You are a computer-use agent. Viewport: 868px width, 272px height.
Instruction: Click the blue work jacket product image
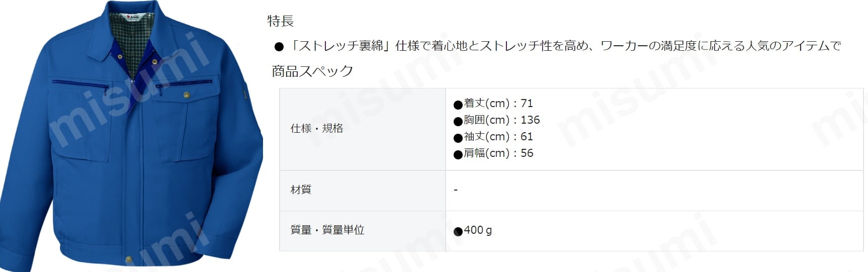pos(131,136)
